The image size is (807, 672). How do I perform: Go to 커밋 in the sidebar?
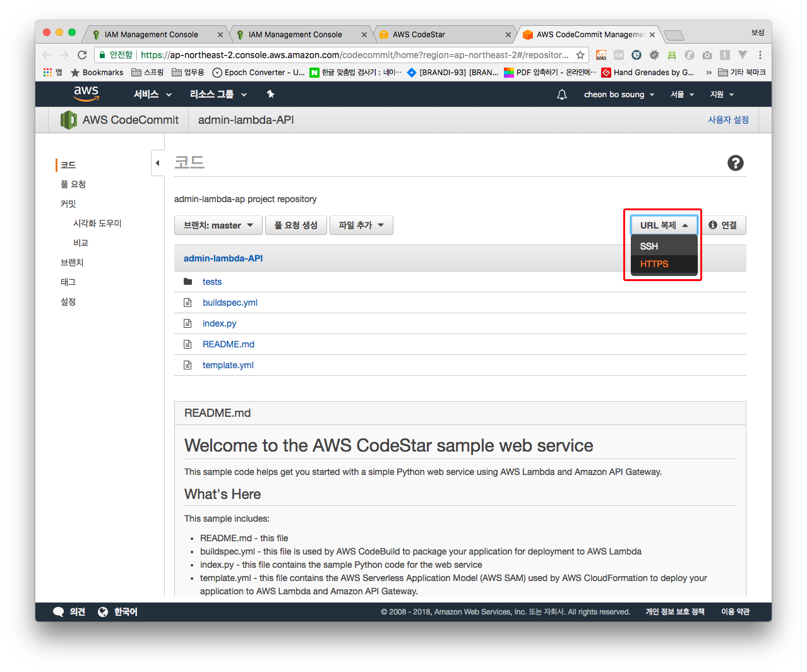[x=68, y=204]
